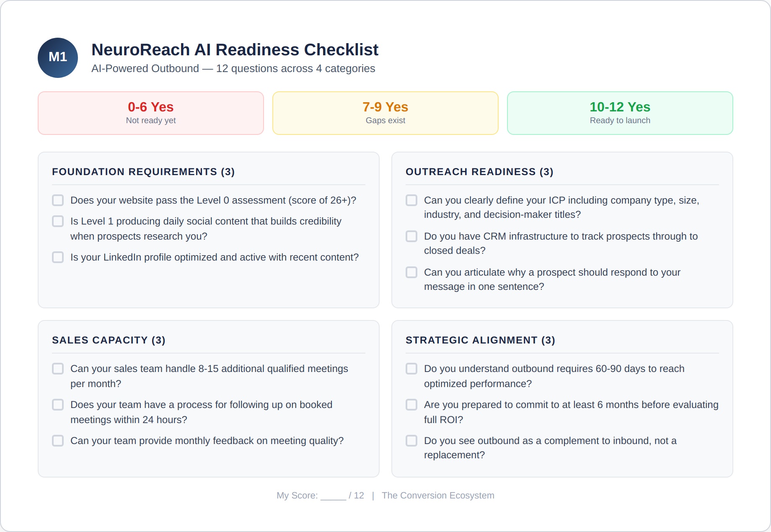Check the LinkedIn profile optimized checkbox
The height and width of the screenshot is (532, 771).
point(58,257)
